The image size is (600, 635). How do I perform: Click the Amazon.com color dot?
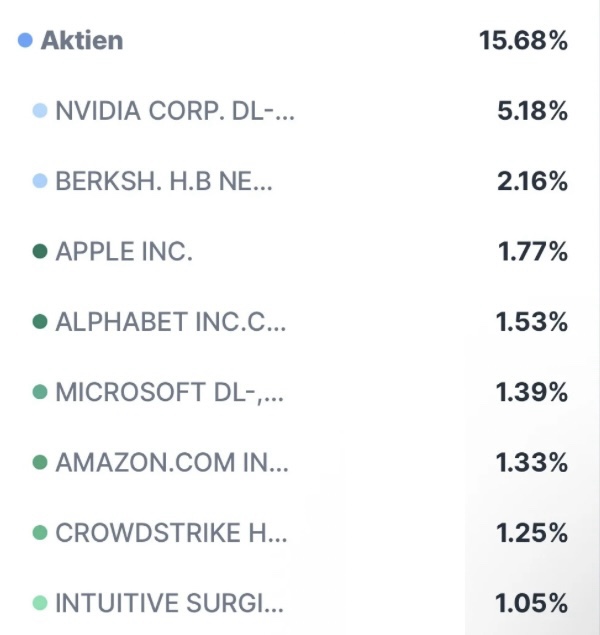(40, 463)
